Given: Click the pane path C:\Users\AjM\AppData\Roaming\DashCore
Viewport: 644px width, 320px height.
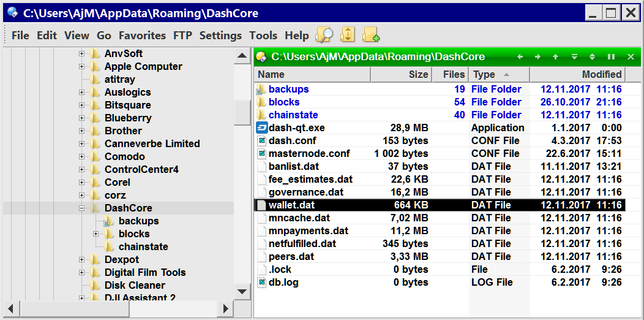Looking at the screenshot, I should tap(378, 57).
